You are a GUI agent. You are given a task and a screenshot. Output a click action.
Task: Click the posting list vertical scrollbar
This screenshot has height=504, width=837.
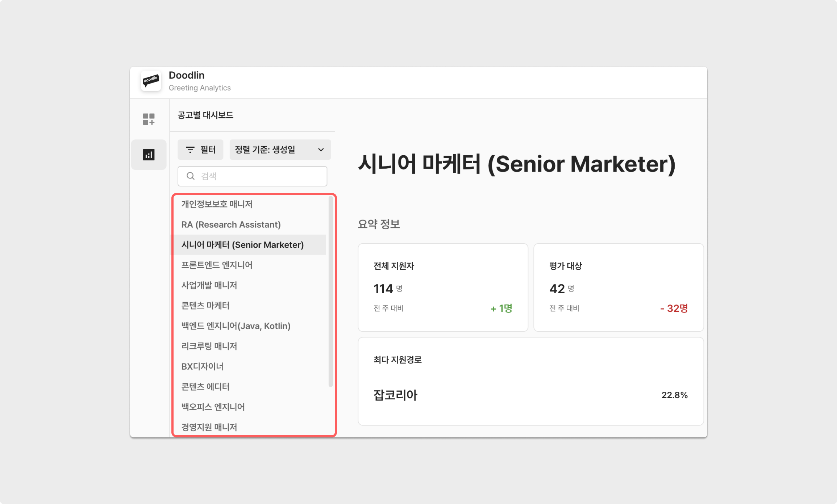330,291
